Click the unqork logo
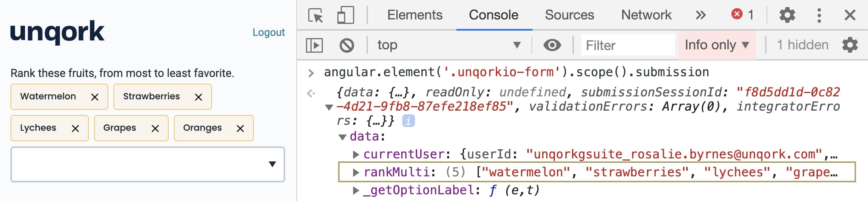868x201 pixels. click(x=57, y=32)
